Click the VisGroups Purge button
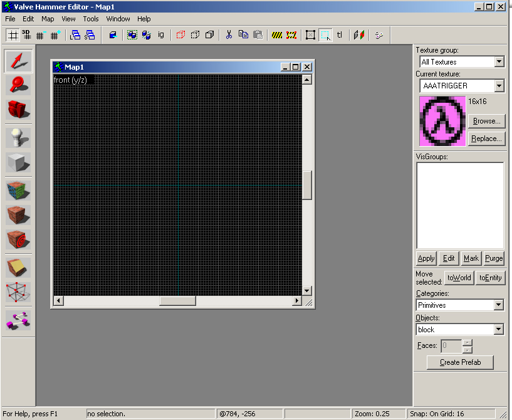Viewport: 512px width, 420px height. tap(494, 258)
